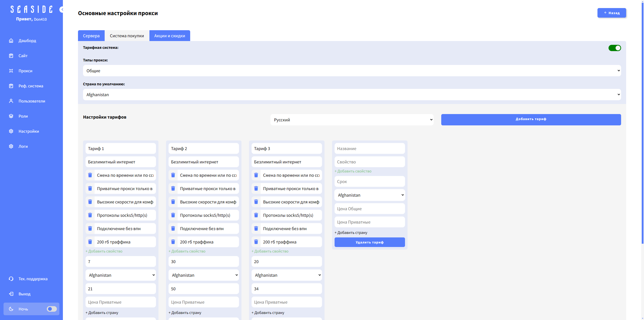
Task: Open the Типы прокси dropdown
Action: (352, 71)
